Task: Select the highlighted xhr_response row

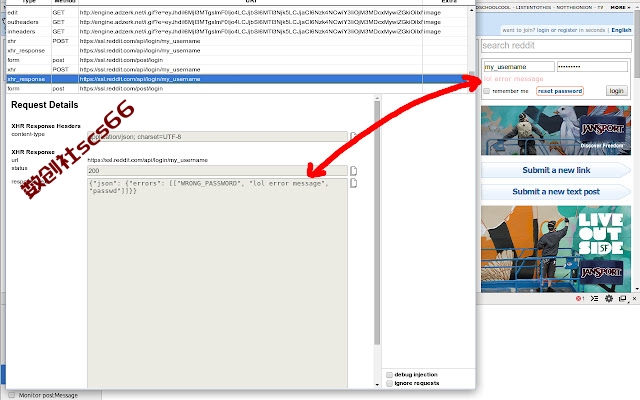Action: [237, 79]
